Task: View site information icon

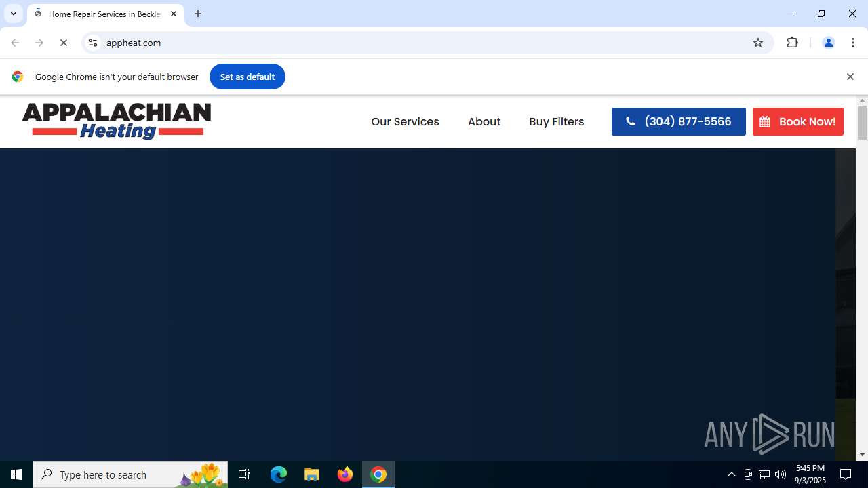Action: point(93,43)
